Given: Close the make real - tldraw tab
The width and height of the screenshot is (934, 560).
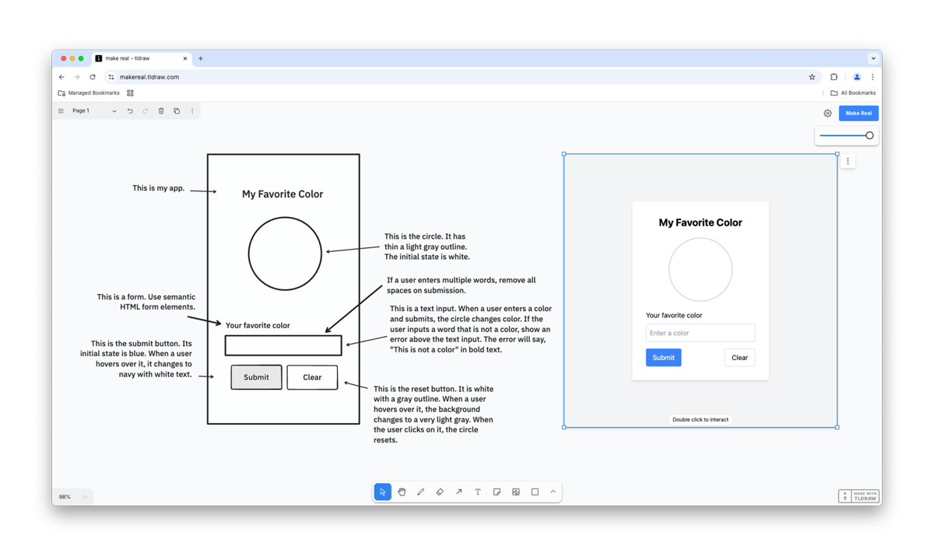Looking at the screenshot, I should 185,58.
